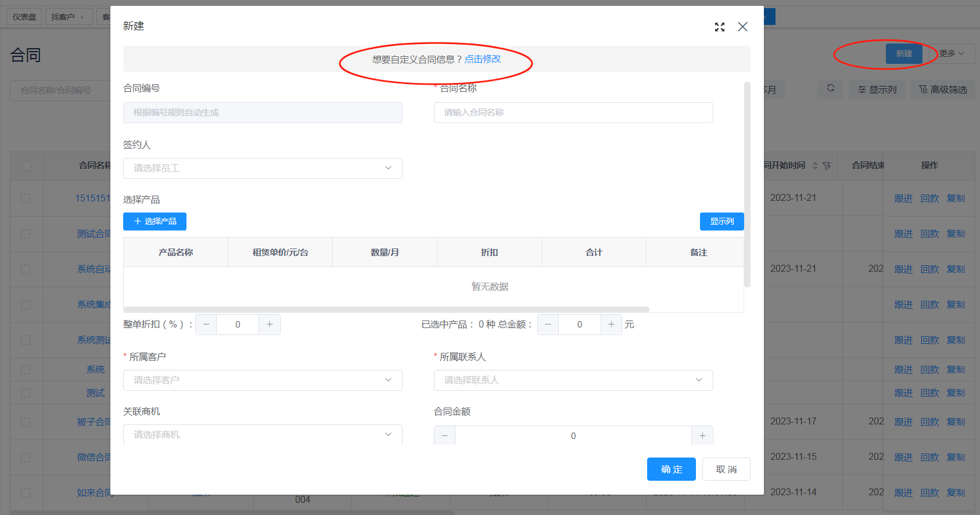Check the checkbox for 测试合同 row
This screenshot has height=515, width=980.
(26, 234)
